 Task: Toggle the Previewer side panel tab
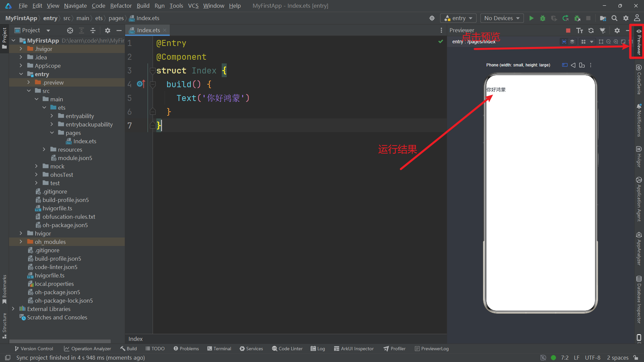coord(639,42)
